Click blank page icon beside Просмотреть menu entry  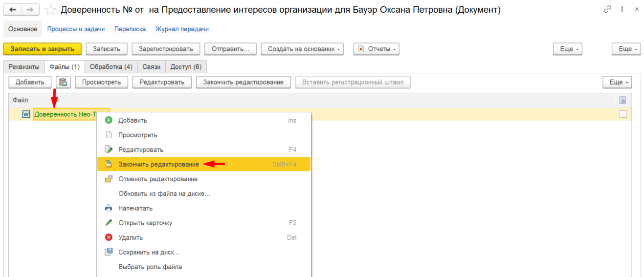click(109, 135)
